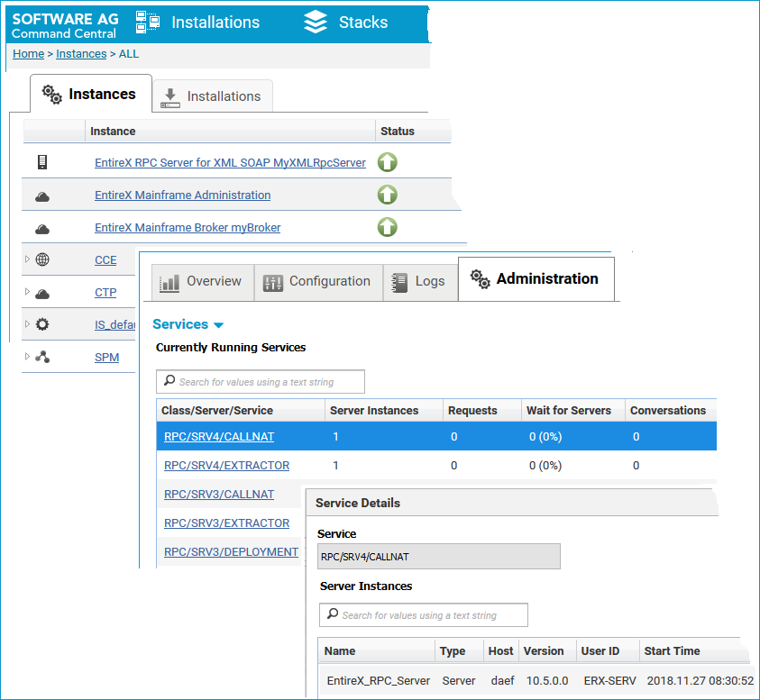Switch to the Installations tab
Viewport: 760px width, 700px height.
(x=213, y=96)
